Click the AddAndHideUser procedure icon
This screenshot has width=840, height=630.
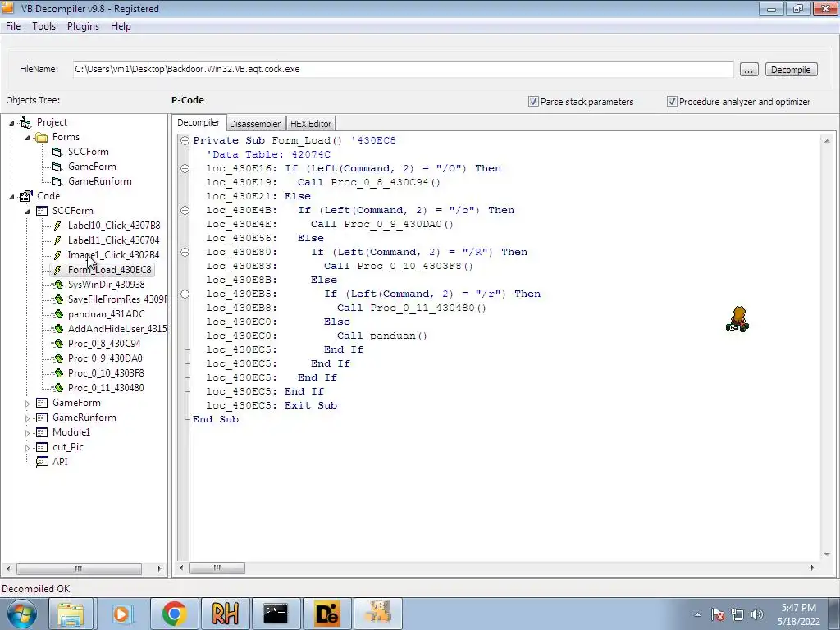coord(58,329)
